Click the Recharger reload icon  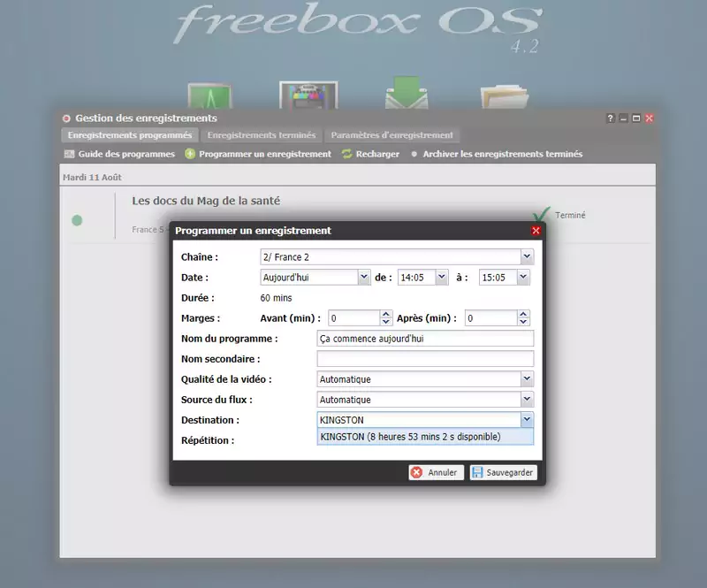click(x=347, y=154)
